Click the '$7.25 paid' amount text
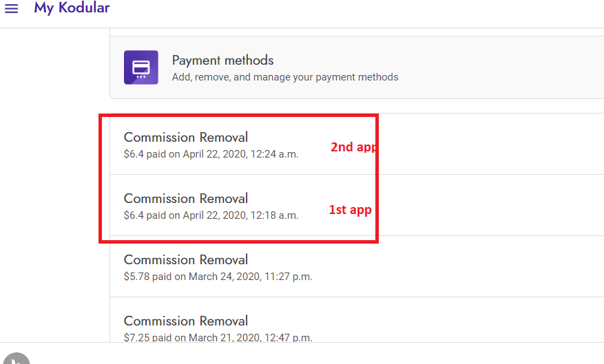604x364 pixels. (x=147, y=337)
